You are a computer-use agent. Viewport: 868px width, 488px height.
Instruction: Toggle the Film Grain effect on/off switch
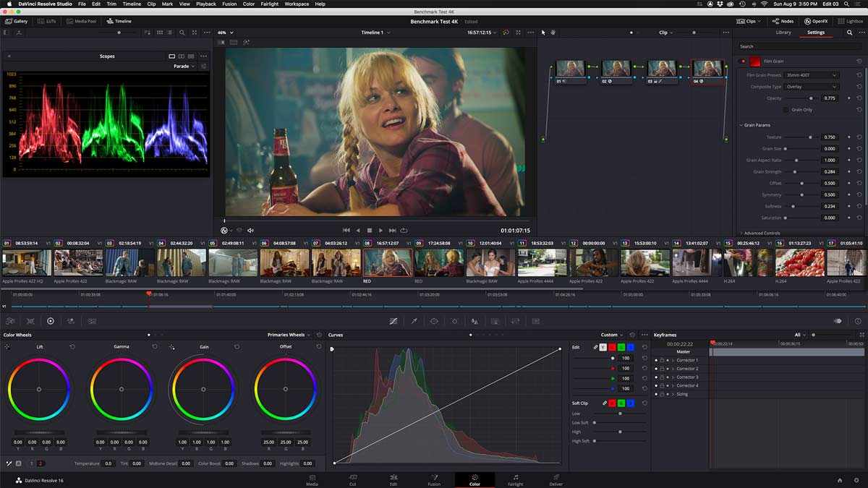742,61
